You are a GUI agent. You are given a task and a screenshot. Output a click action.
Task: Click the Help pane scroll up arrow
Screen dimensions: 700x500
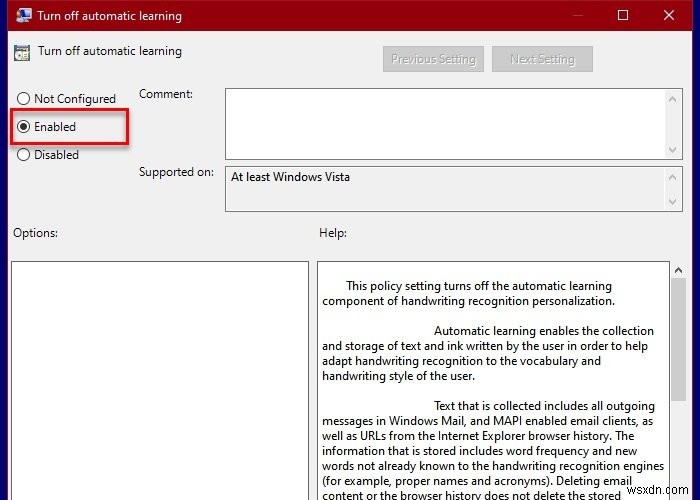coord(679,270)
